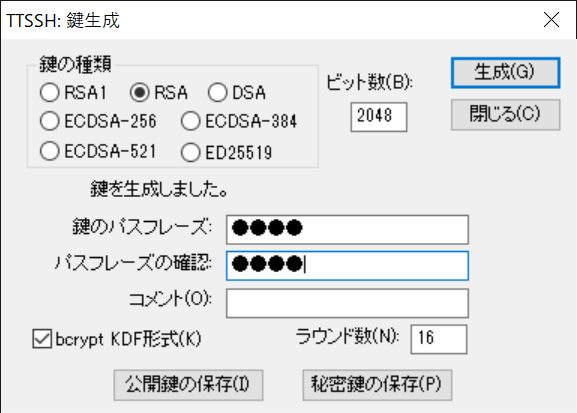Viewport: 577px width, 413px height.
Task: Focus the コメント(O) comment field
Action: click(347, 303)
